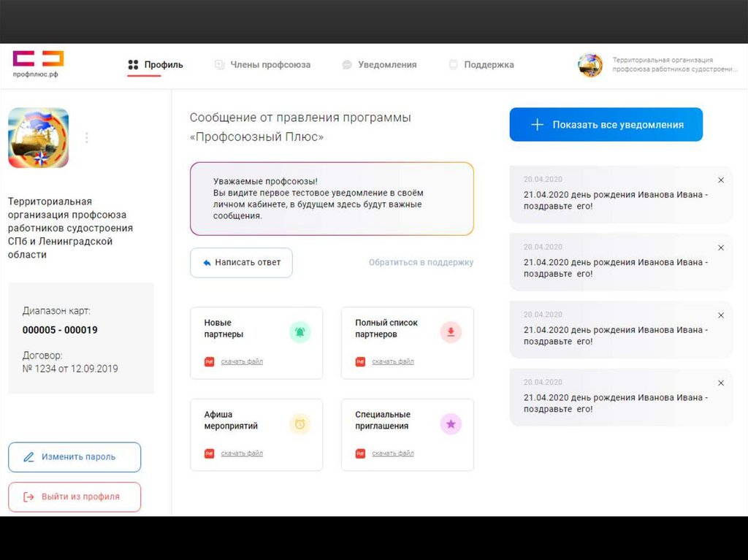Image resolution: width=748 pixels, height=560 pixels.
Task: Click the Члены профсоюза tab icon
Action: 219,64
